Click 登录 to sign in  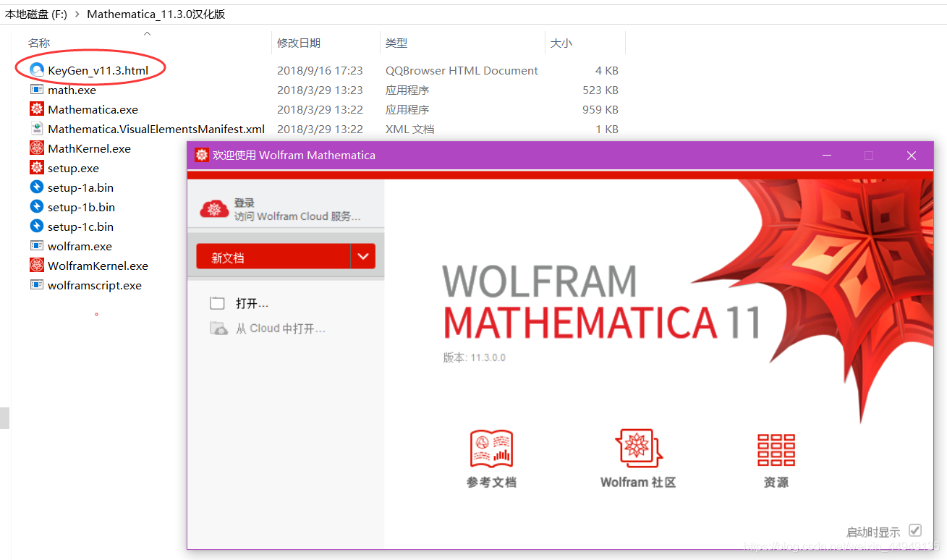[244, 203]
